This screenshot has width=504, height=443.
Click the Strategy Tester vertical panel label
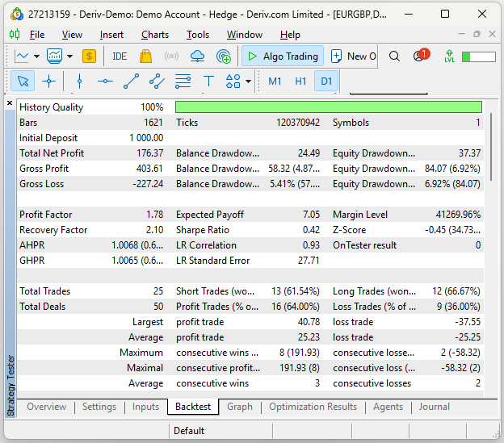coord(10,386)
